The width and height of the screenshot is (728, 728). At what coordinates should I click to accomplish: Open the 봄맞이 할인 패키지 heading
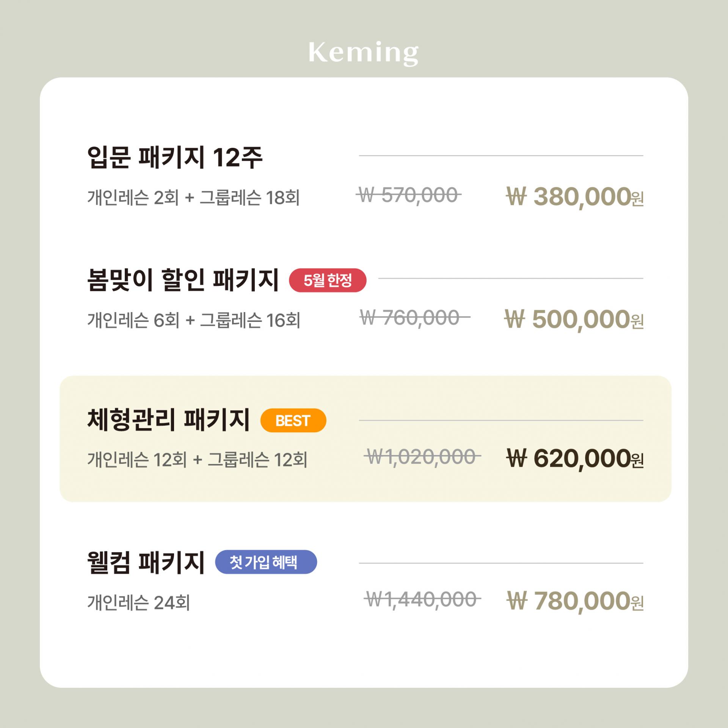183,280
